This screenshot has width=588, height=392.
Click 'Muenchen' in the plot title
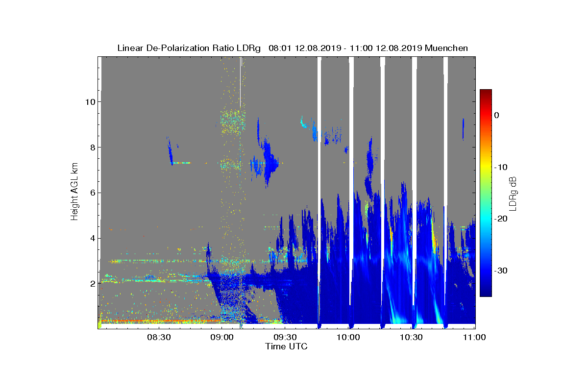[x=446, y=48]
